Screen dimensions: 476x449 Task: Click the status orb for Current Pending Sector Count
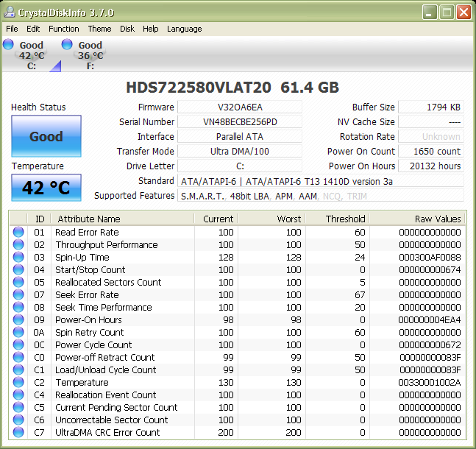[x=18, y=407]
